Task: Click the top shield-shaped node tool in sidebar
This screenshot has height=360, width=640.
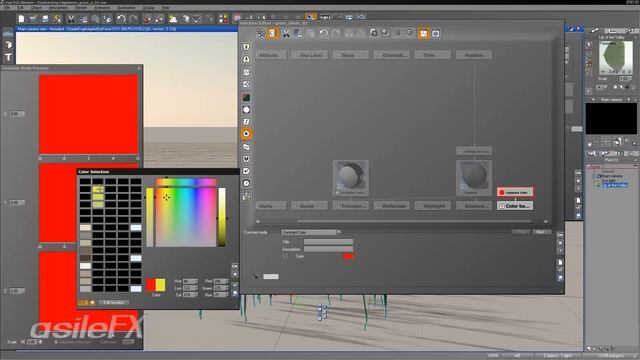Action: tap(246, 47)
